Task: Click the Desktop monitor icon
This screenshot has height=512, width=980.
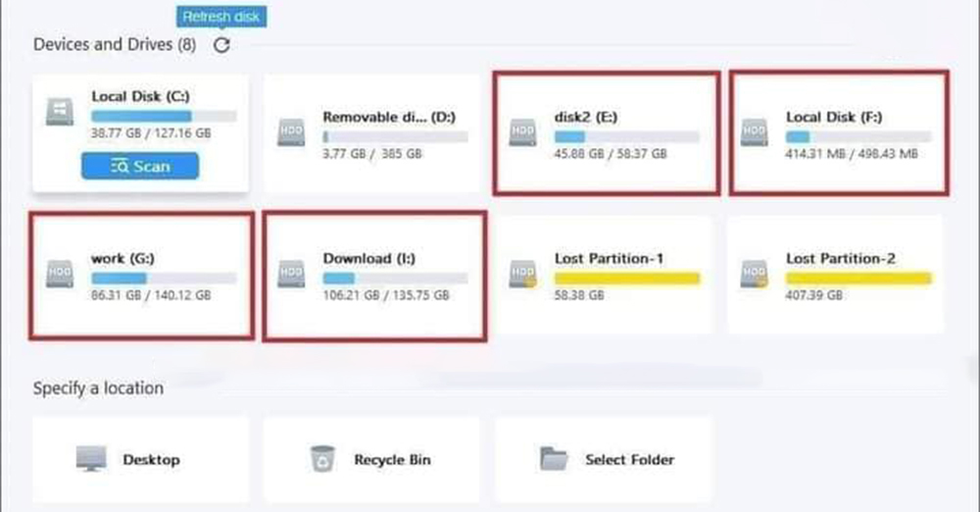Action: click(92, 459)
